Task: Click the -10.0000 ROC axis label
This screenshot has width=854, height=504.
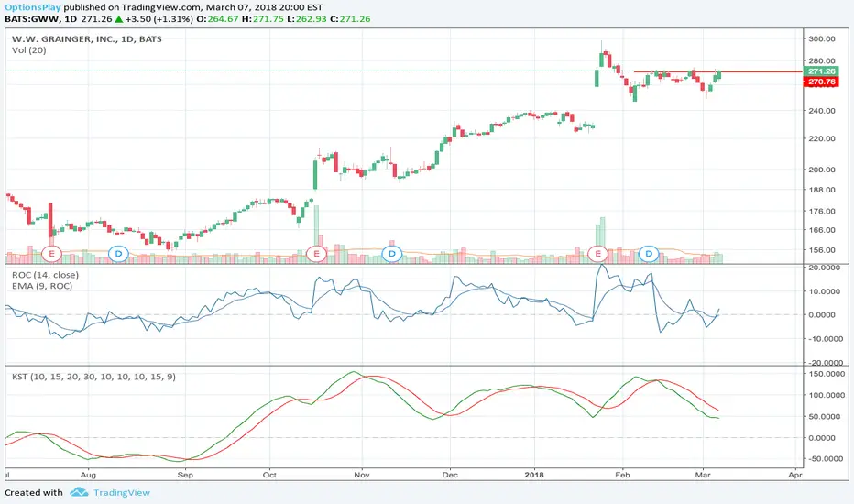Action: (x=825, y=338)
